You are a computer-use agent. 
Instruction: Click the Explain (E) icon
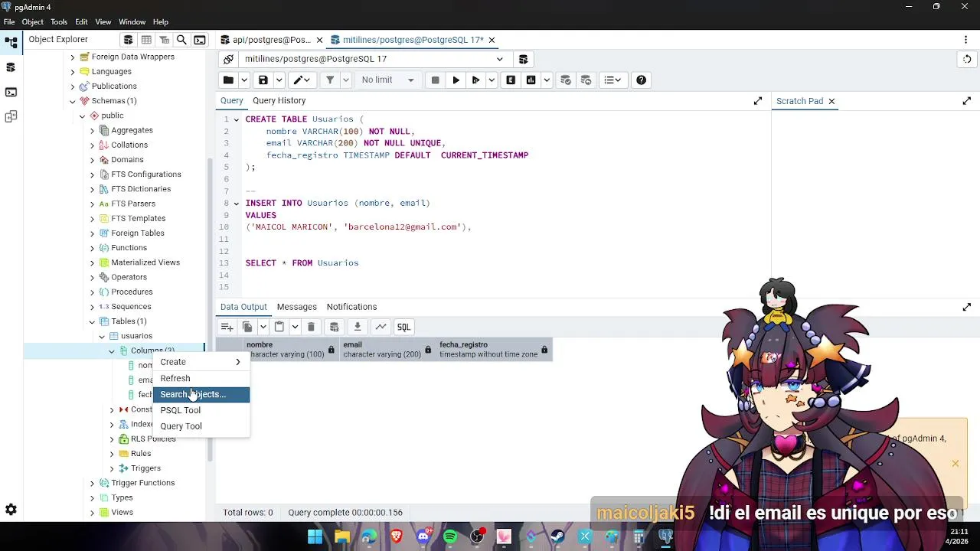[511, 80]
